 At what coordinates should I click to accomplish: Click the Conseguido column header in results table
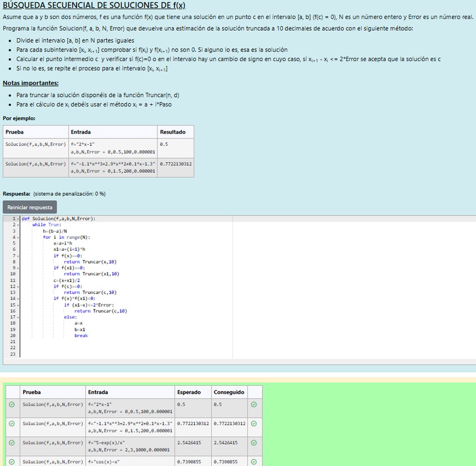click(x=228, y=392)
